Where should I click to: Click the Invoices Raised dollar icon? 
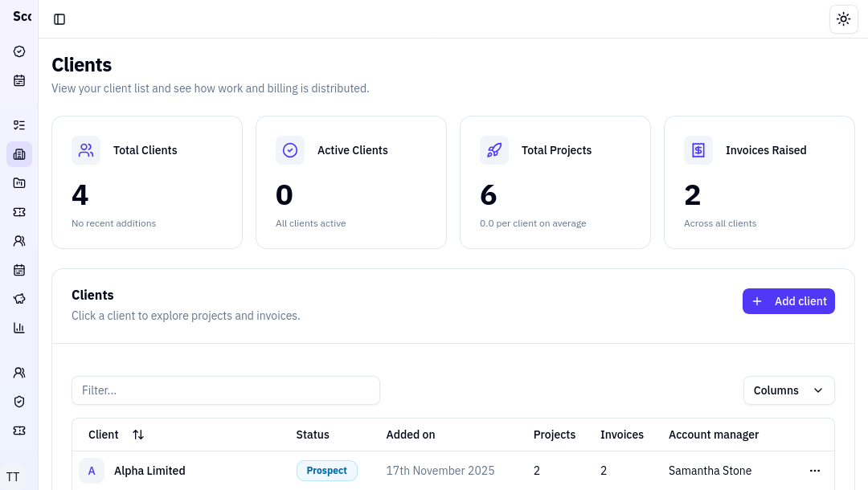pyautogui.click(x=698, y=150)
